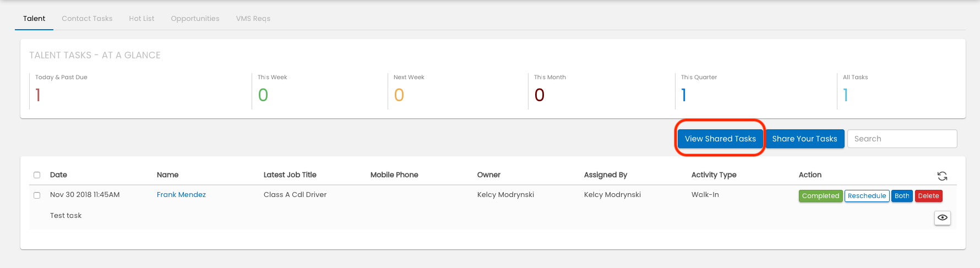Image resolution: width=980 pixels, height=268 pixels.
Task: Click the View Shared Tasks button
Action: tap(720, 139)
